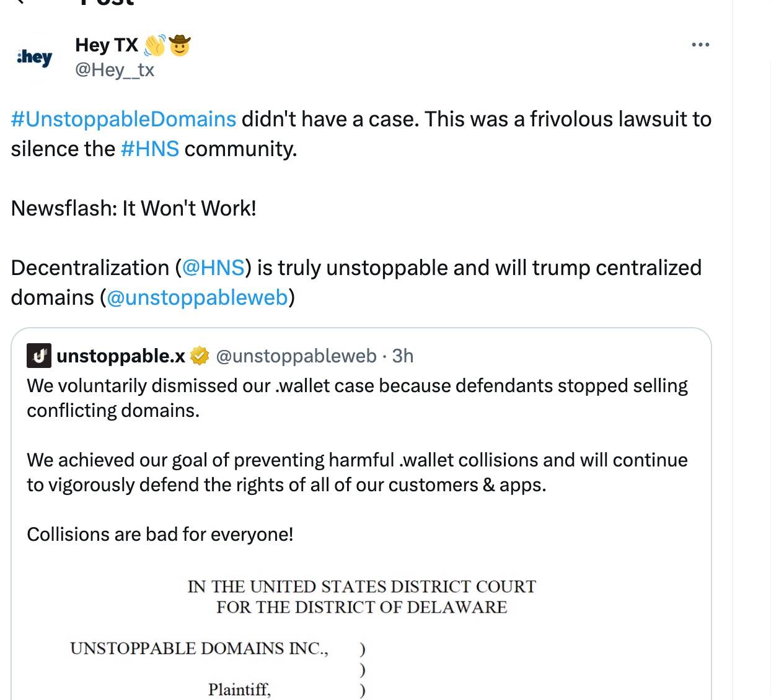Open the #UnstoppableDomains hashtag
Viewport: 771px width, 700px height.
coord(123,119)
